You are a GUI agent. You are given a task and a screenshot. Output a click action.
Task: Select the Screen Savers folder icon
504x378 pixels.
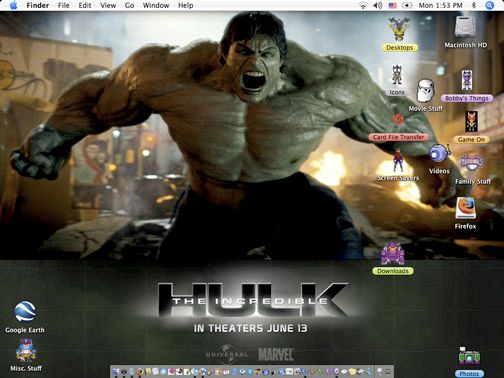tap(397, 160)
